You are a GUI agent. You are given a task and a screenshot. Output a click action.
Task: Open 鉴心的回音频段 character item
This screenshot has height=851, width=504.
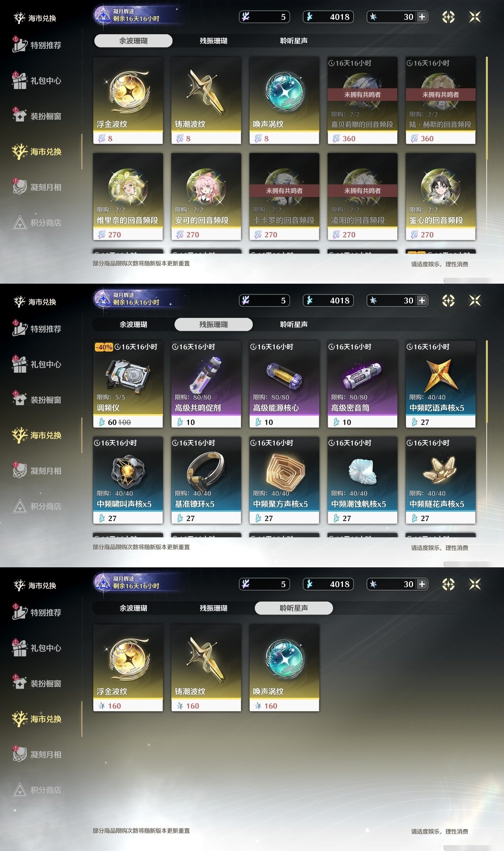click(x=441, y=197)
